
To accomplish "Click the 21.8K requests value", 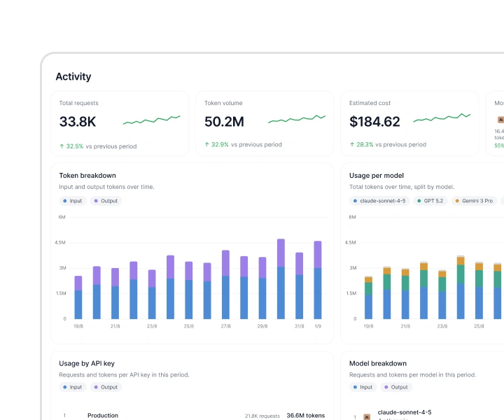I will click(x=262, y=416).
